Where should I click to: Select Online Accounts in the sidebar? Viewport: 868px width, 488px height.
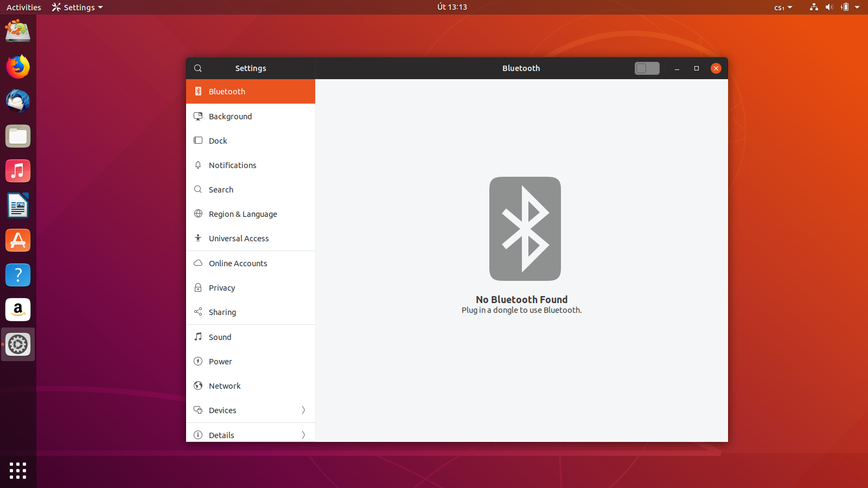tap(238, 263)
